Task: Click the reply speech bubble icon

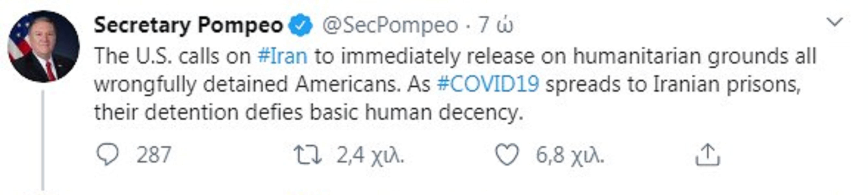Action: (108, 155)
